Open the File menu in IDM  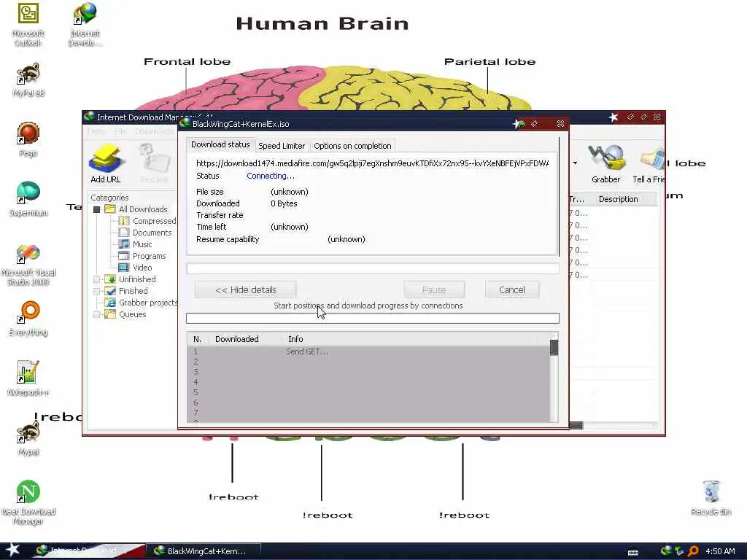[120, 131]
